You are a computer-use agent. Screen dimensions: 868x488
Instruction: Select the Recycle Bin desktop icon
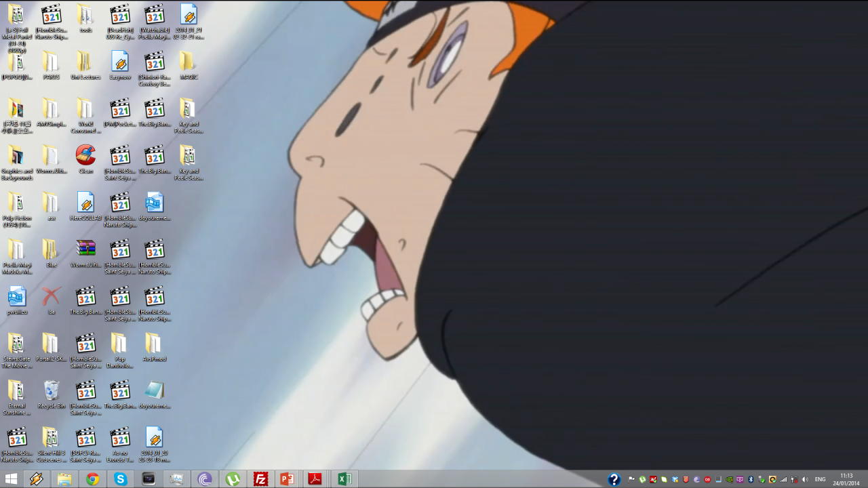tap(52, 394)
